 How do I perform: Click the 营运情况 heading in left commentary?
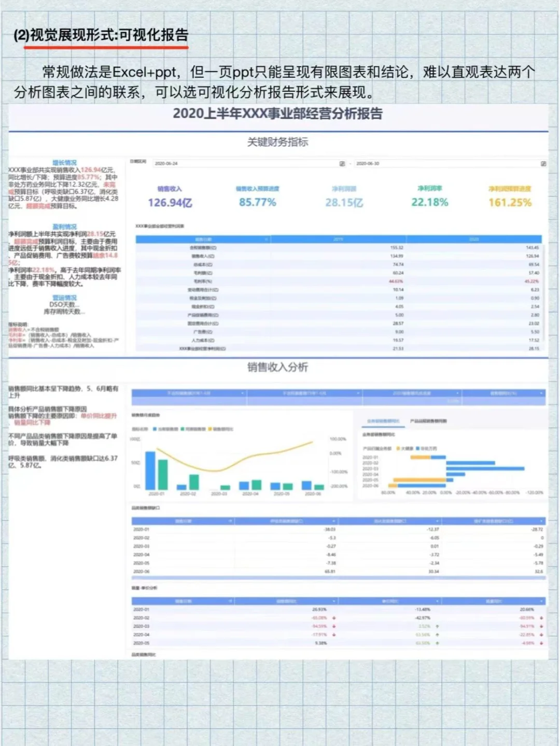(x=64, y=298)
